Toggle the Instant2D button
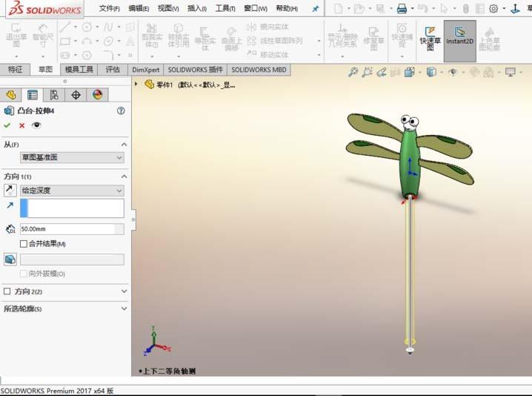 point(459,41)
